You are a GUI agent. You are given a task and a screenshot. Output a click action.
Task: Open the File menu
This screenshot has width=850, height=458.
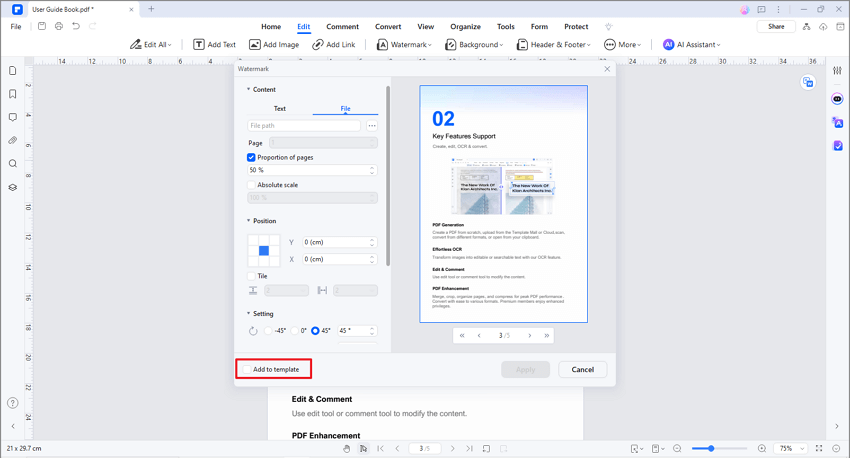tap(16, 27)
